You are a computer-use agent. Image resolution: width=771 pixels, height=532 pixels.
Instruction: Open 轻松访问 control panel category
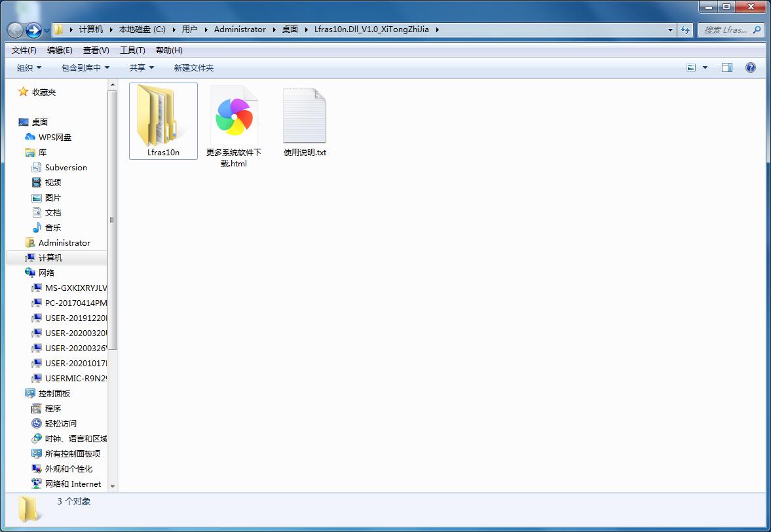coord(60,423)
